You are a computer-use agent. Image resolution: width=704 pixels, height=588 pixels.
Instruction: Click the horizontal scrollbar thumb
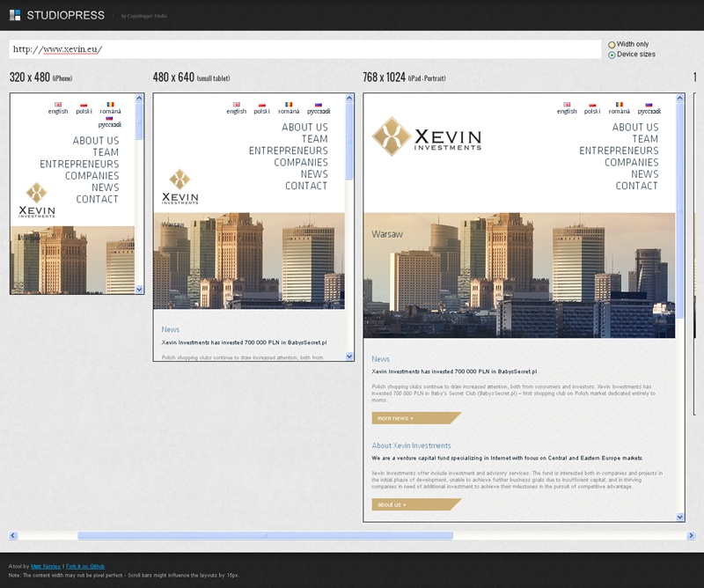point(264,535)
